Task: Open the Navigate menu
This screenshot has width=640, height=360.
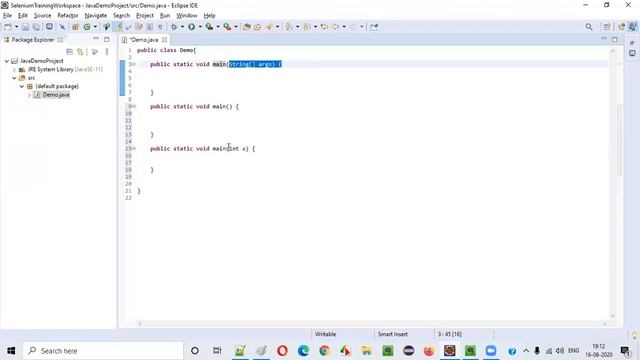Action: coord(96,16)
